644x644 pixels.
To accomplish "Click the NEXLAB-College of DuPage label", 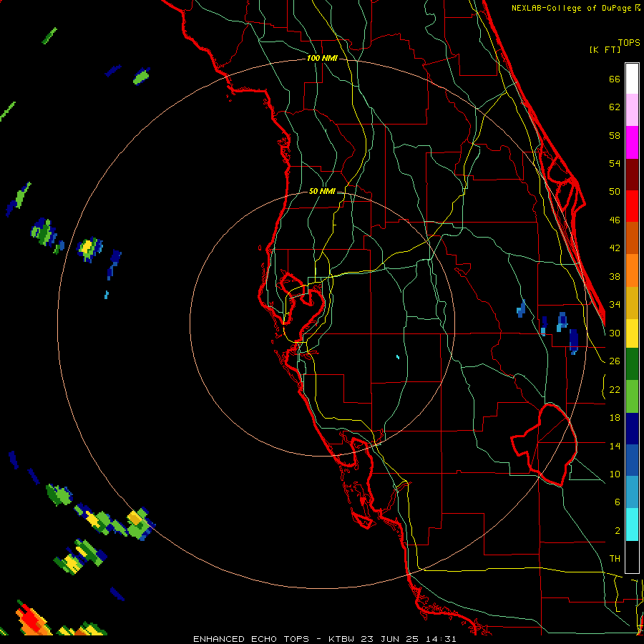I will 575,8.
